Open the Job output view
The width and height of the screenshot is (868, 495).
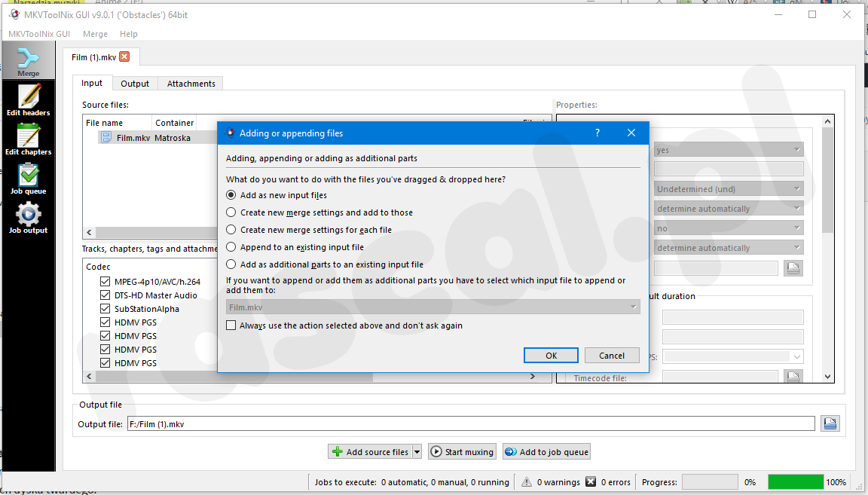point(28,218)
